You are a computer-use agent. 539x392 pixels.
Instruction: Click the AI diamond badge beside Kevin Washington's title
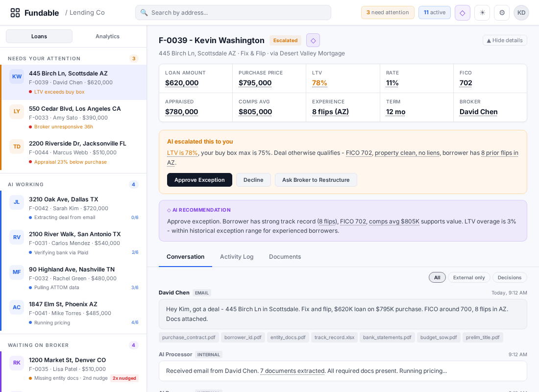coord(313,40)
